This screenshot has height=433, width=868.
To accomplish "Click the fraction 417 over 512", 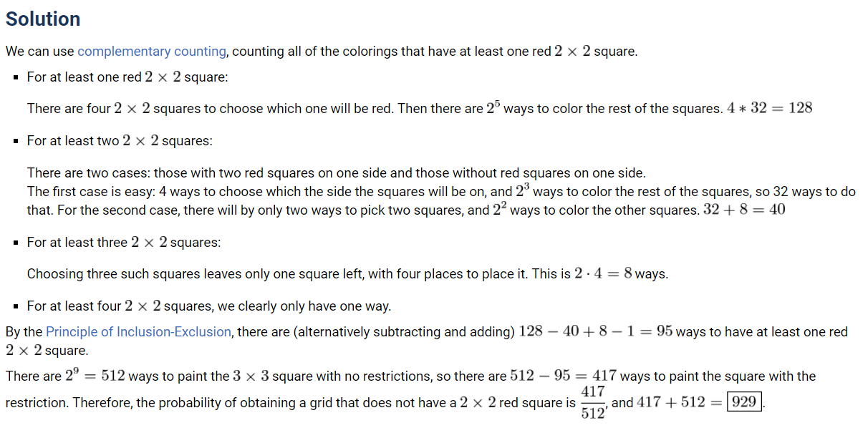I will coord(593,403).
